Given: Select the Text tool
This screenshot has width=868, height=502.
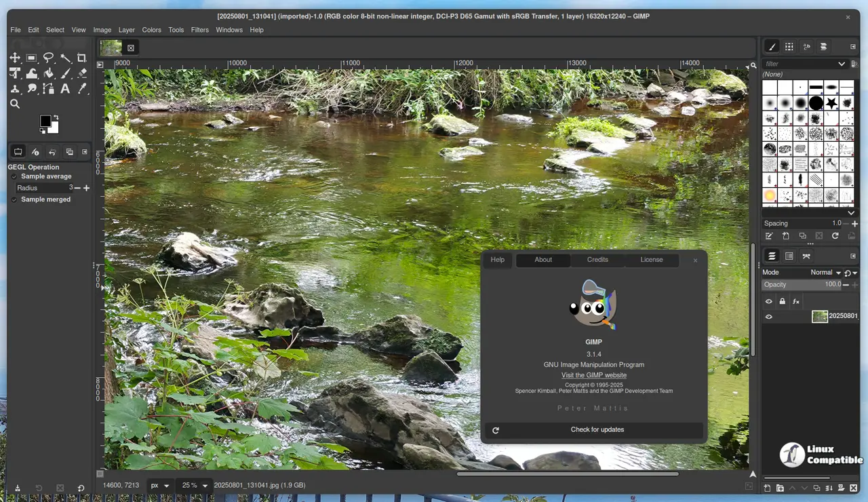Looking at the screenshot, I should pos(65,89).
